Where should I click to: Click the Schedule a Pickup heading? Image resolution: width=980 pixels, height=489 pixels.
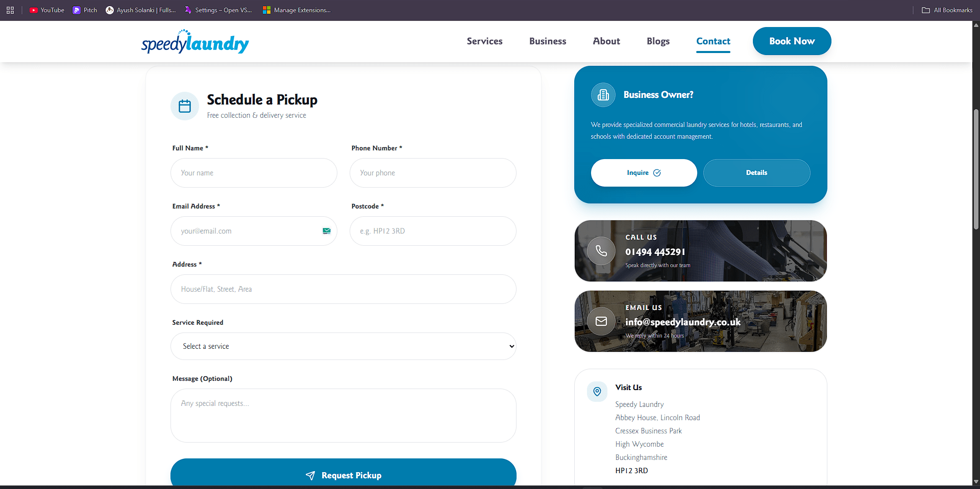262,100
